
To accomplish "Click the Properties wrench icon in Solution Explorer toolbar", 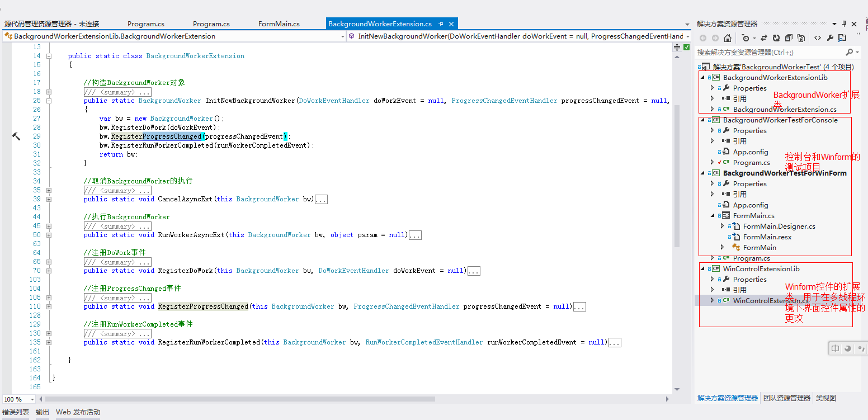I will pyautogui.click(x=830, y=38).
